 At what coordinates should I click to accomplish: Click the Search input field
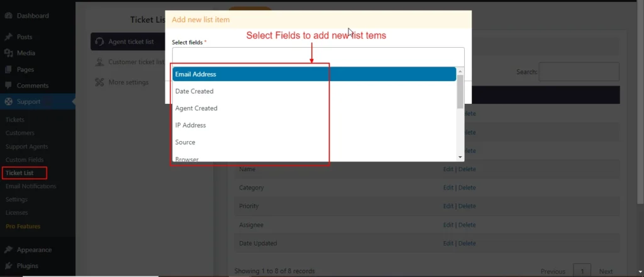click(x=579, y=72)
